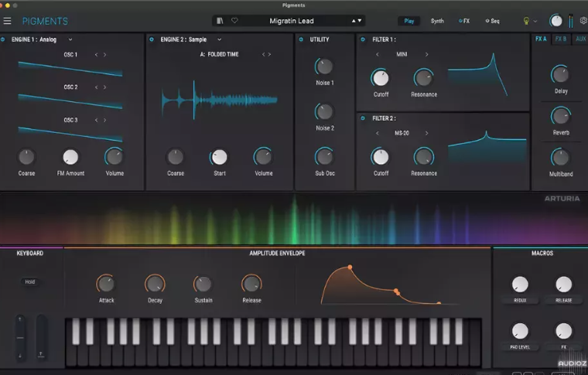This screenshot has height=375, width=588.
Task: Switch to the Seq view tab
Action: coord(492,21)
